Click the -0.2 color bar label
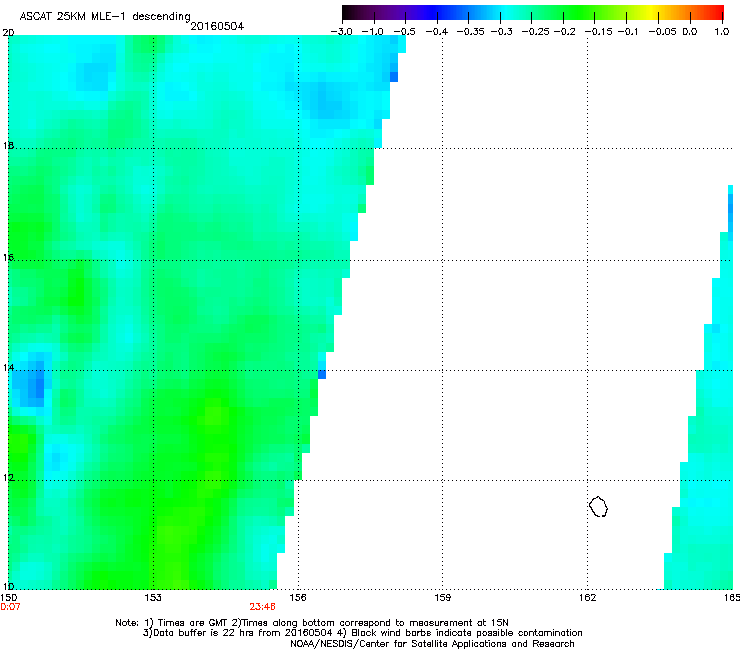Image resolution: width=740 pixels, height=650 pixels. pyautogui.click(x=565, y=32)
